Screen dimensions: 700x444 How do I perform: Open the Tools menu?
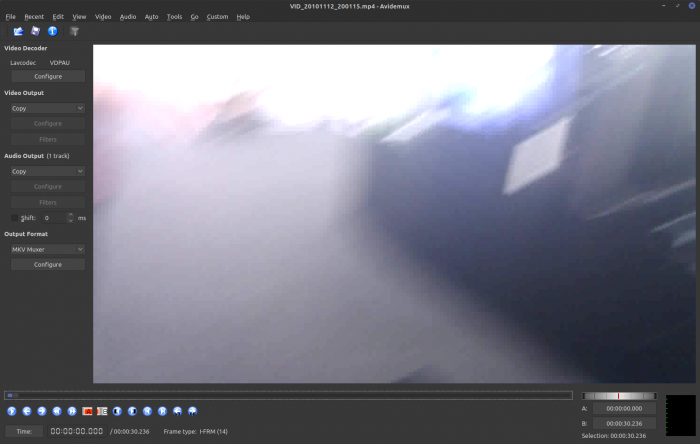tap(174, 17)
